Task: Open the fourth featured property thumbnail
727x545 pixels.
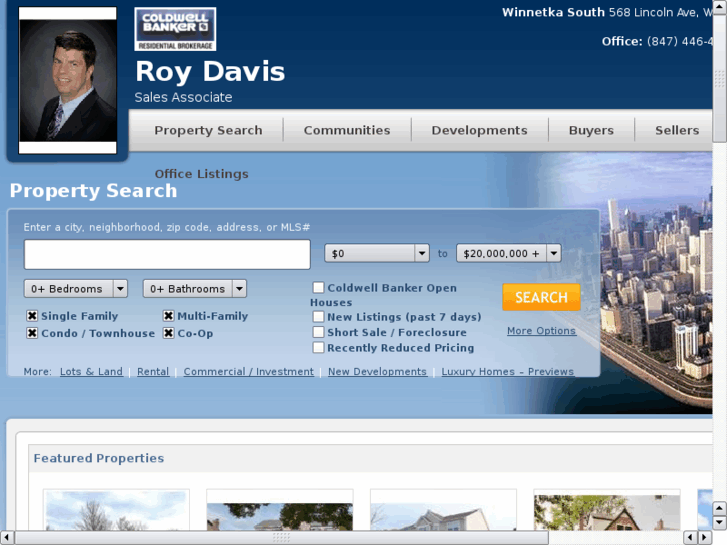Action: (607, 509)
